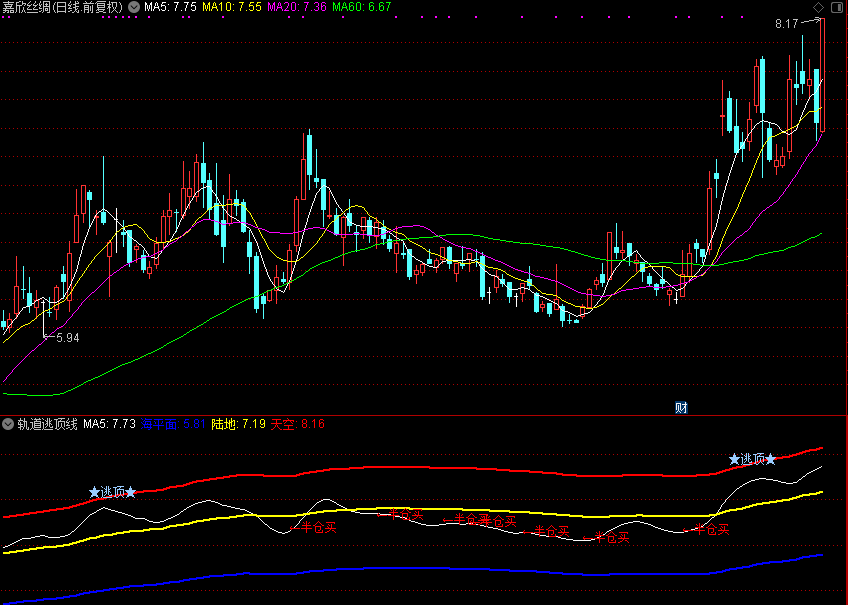
Task: Expand the arrow before 轨道逃顶线 indicator
Action: click(x=8, y=424)
